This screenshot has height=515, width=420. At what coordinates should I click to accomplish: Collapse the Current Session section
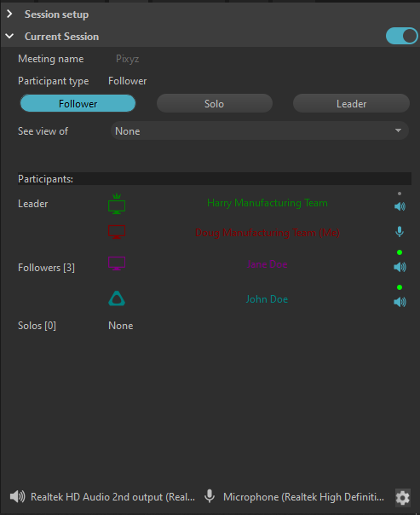click(x=9, y=36)
